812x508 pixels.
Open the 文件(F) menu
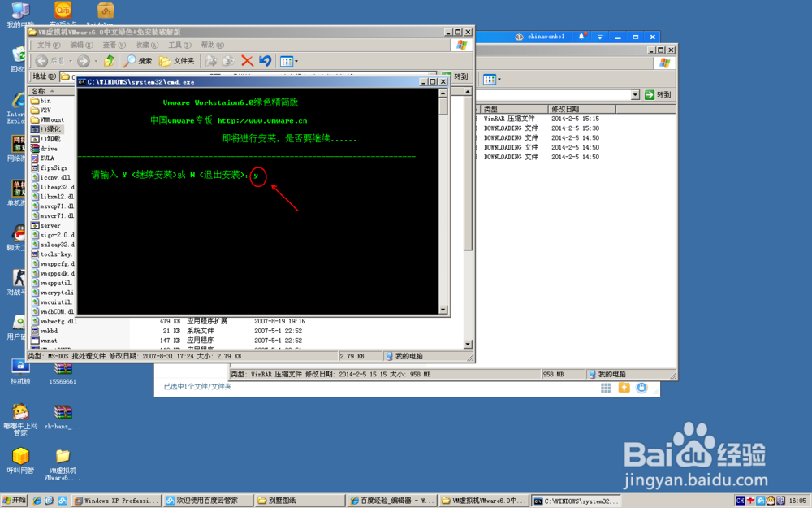49,45
